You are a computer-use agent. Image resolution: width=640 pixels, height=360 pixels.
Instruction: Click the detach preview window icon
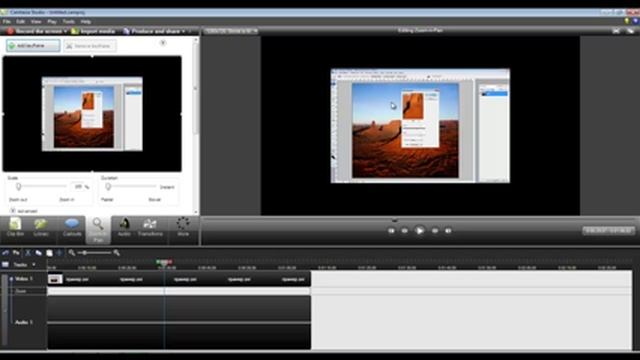click(631, 31)
